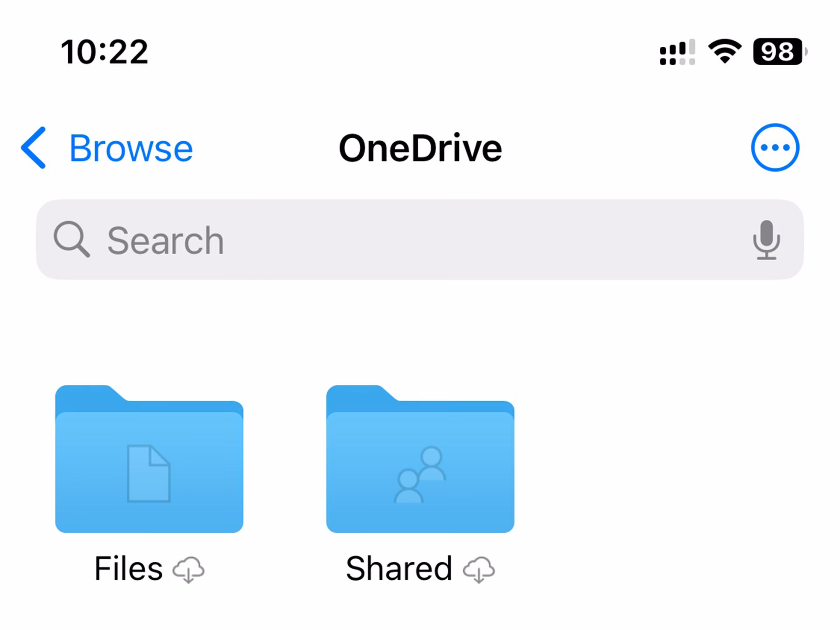
Task: Focus the Search field
Action: 420,240
